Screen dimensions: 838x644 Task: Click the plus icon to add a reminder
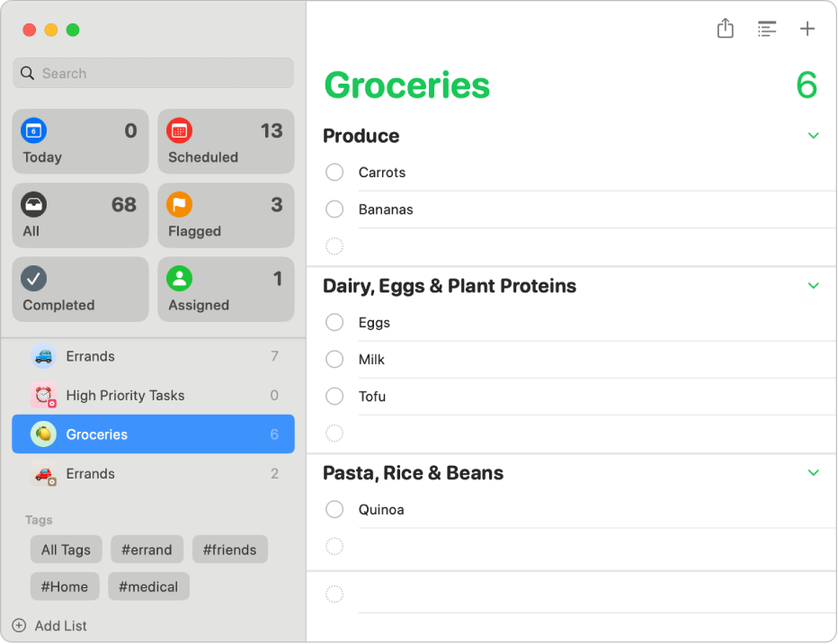point(807,28)
